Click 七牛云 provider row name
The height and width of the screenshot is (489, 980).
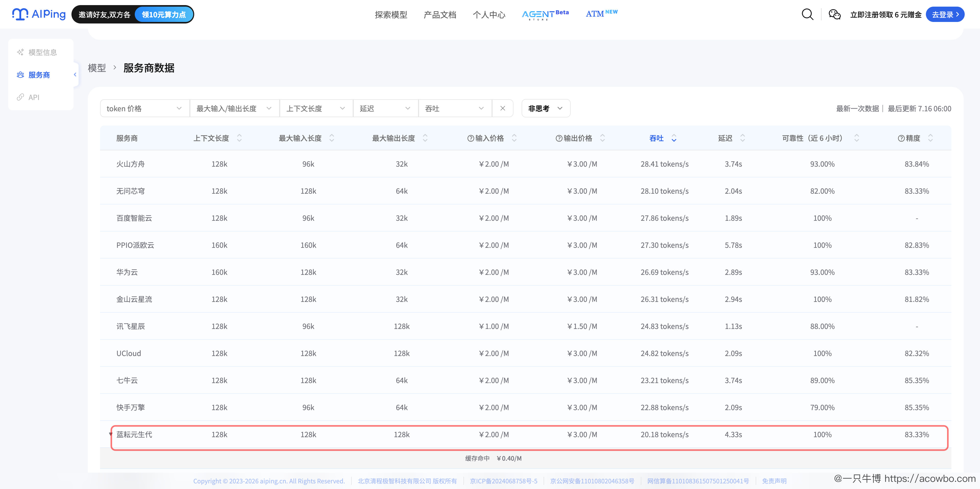click(127, 380)
